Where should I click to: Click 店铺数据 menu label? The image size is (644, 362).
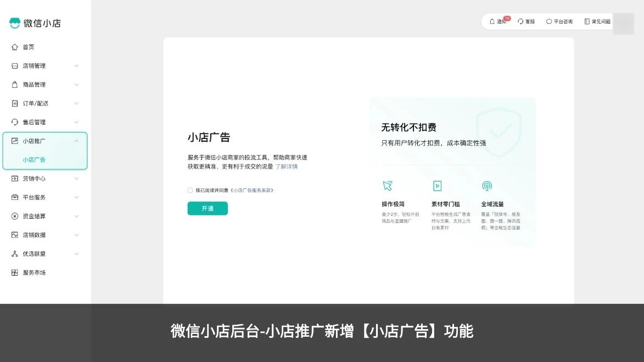pos(34,235)
